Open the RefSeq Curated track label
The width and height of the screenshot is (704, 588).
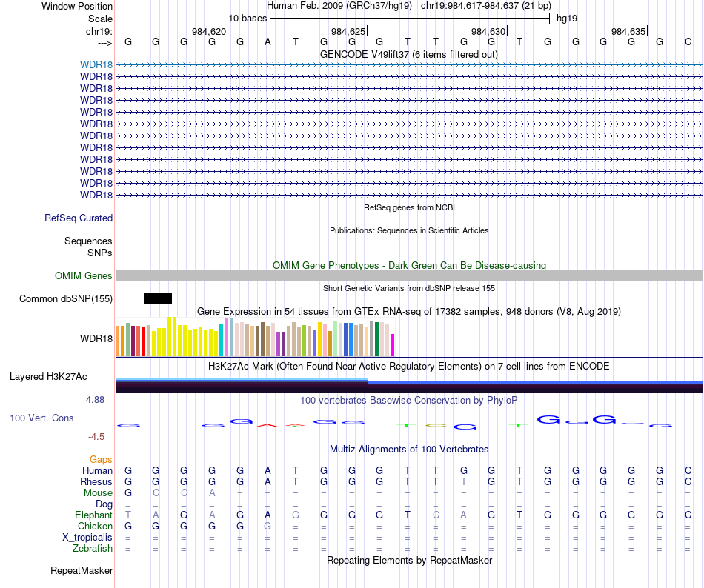[x=79, y=218]
